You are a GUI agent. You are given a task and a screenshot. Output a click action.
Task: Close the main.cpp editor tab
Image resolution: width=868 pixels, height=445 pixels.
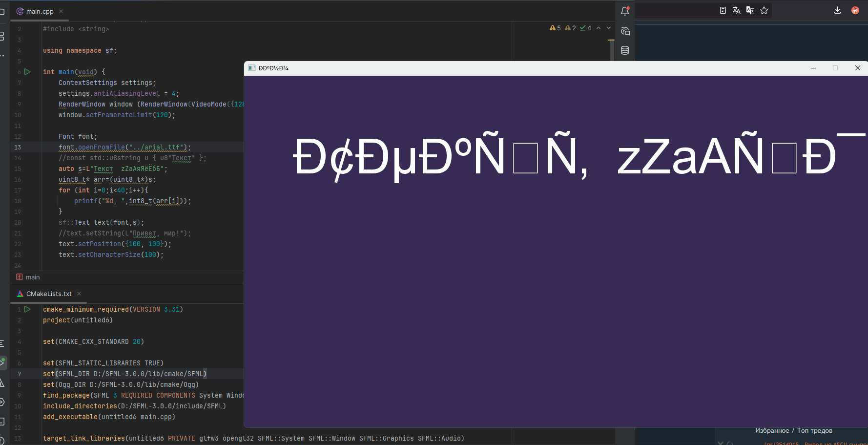tap(61, 11)
